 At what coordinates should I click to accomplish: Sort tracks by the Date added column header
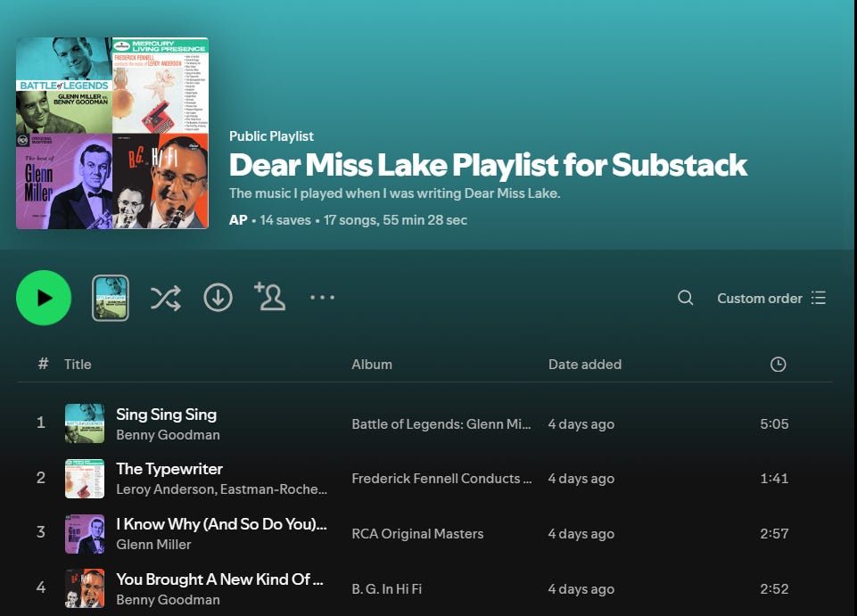(585, 365)
